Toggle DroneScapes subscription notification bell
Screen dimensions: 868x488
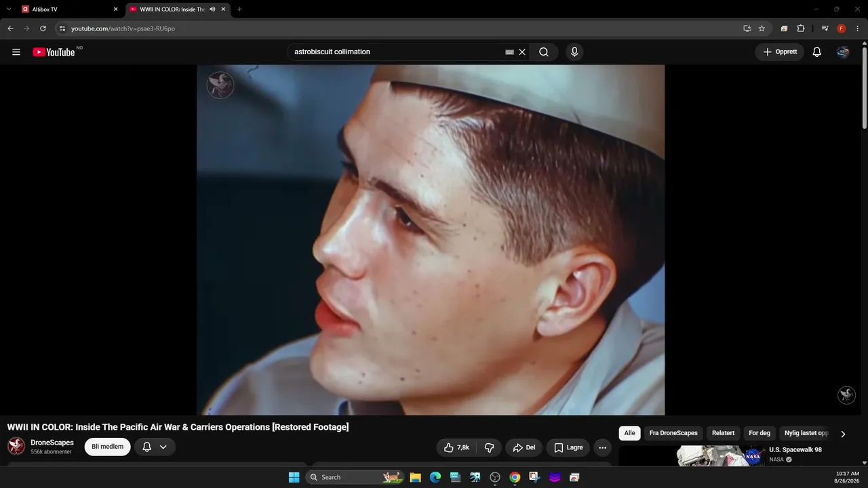146,447
